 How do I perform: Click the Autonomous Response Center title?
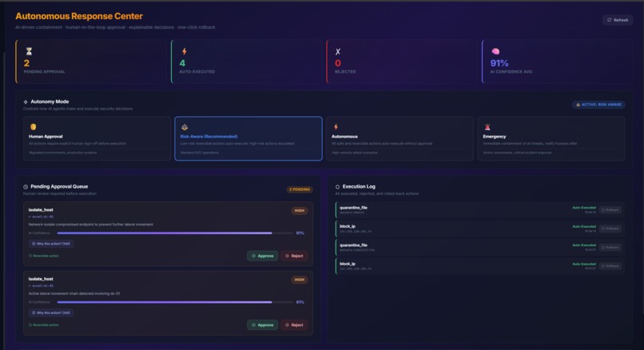click(x=79, y=16)
